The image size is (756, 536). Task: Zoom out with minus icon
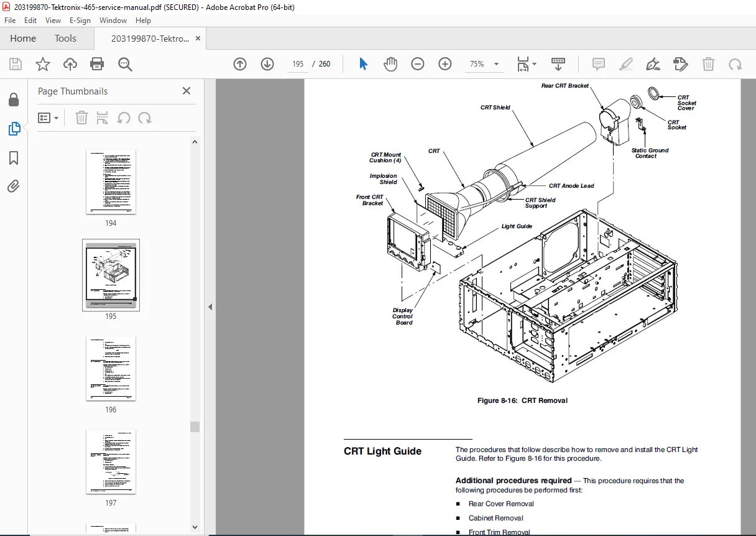(x=418, y=64)
